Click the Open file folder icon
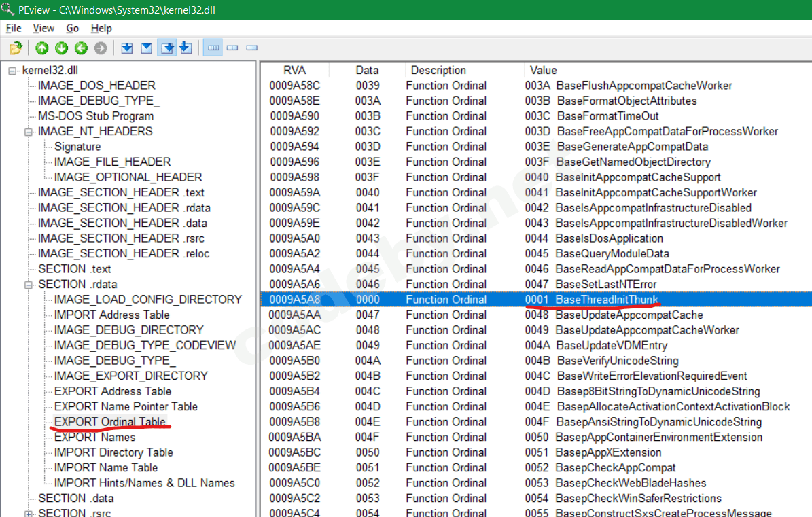 pos(16,48)
